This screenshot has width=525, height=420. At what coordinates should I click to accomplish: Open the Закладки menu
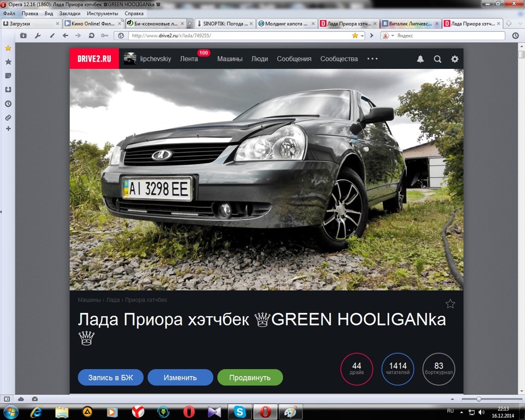(69, 13)
